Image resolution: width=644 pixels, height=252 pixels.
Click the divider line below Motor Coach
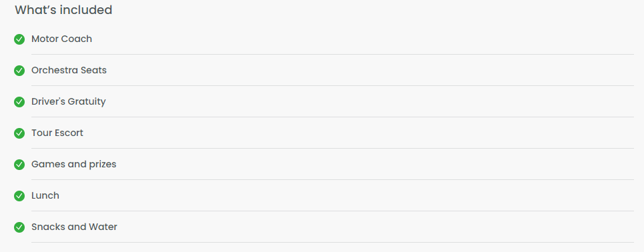[x=333, y=54]
